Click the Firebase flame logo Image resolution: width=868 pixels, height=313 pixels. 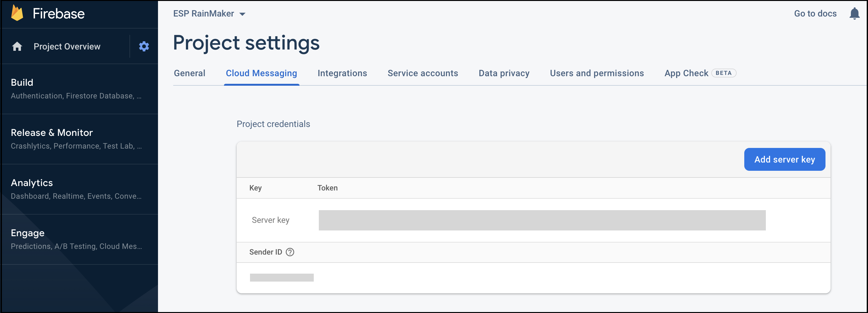click(x=17, y=13)
